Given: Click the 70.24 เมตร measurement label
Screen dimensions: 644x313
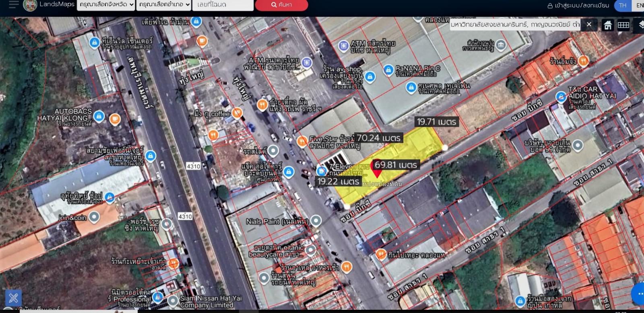Looking at the screenshot, I should coord(378,138).
